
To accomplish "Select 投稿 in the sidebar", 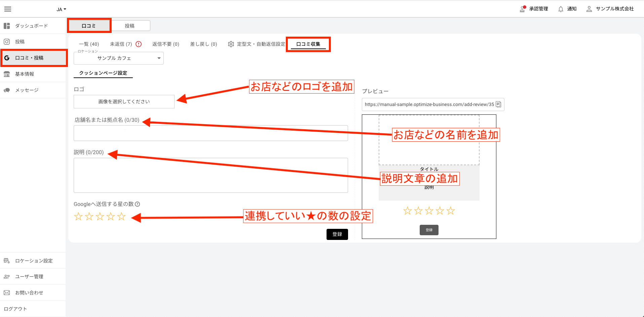I will [x=20, y=41].
